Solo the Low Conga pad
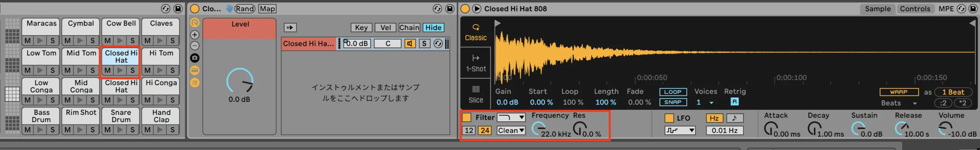 [x=52, y=100]
